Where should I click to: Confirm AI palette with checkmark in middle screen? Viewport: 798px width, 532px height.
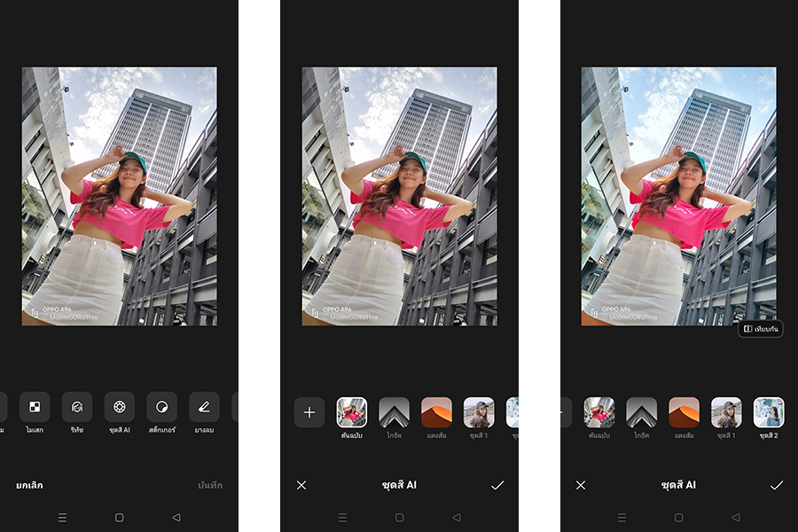click(497, 485)
